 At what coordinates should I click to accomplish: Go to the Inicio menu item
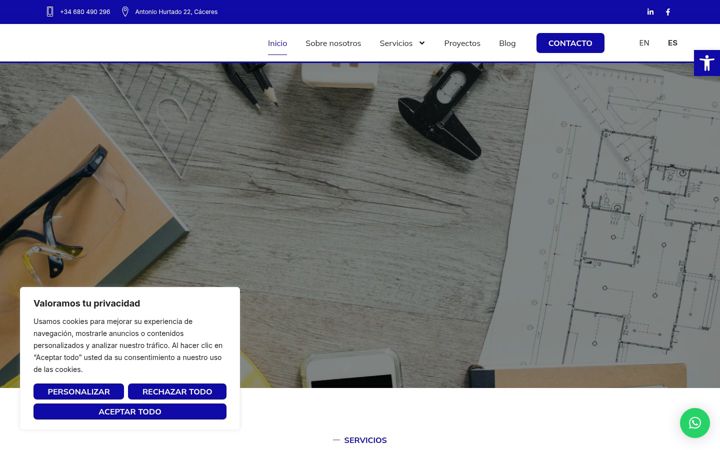[277, 43]
